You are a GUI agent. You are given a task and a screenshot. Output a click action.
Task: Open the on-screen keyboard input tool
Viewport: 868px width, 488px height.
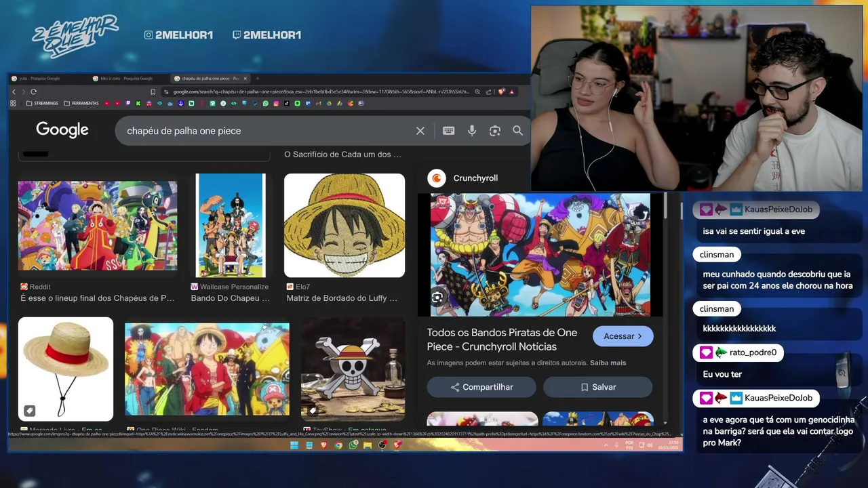(448, 131)
